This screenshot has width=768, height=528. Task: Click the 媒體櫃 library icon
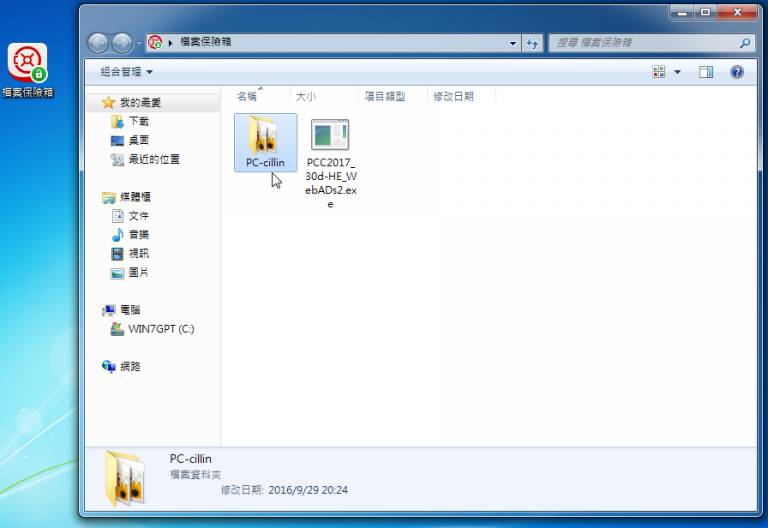click(x=108, y=197)
